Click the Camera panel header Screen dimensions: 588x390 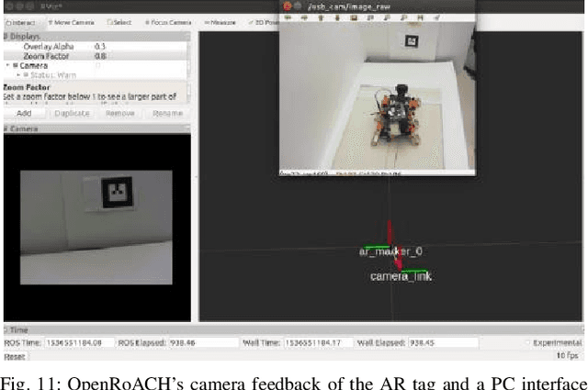pos(96,128)
